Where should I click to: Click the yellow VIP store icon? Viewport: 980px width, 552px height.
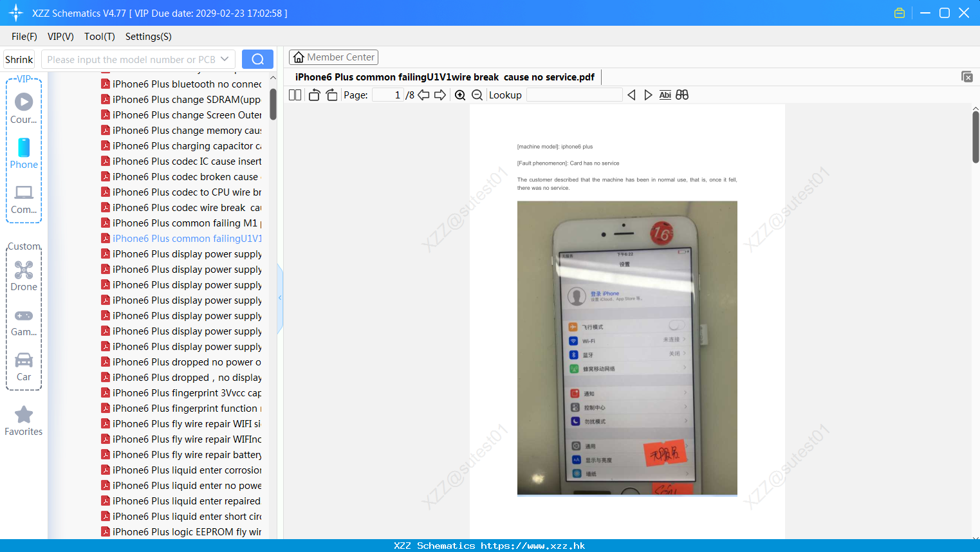click(x=900, y=13)
